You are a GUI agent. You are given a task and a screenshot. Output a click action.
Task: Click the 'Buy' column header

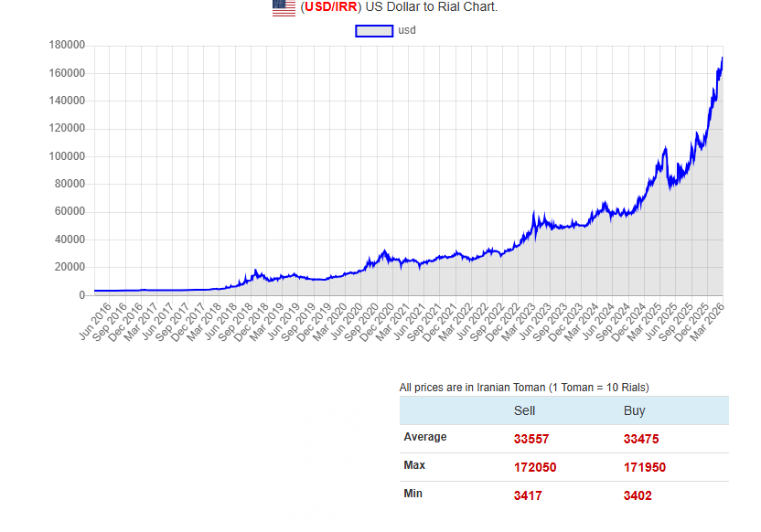635,410
